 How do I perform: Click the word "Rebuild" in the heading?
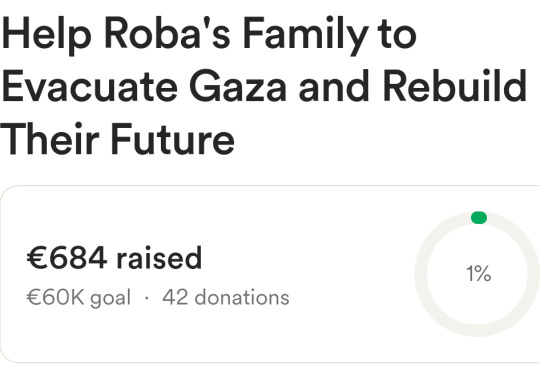(455, 86)
